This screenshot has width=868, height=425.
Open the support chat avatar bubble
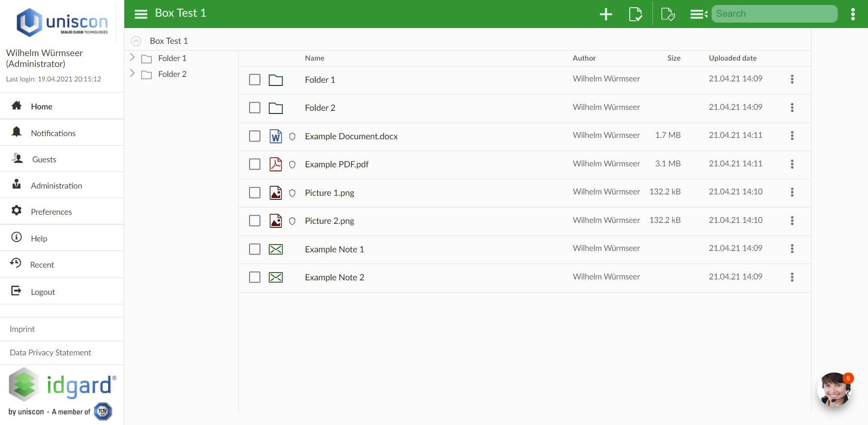point(834,389)
